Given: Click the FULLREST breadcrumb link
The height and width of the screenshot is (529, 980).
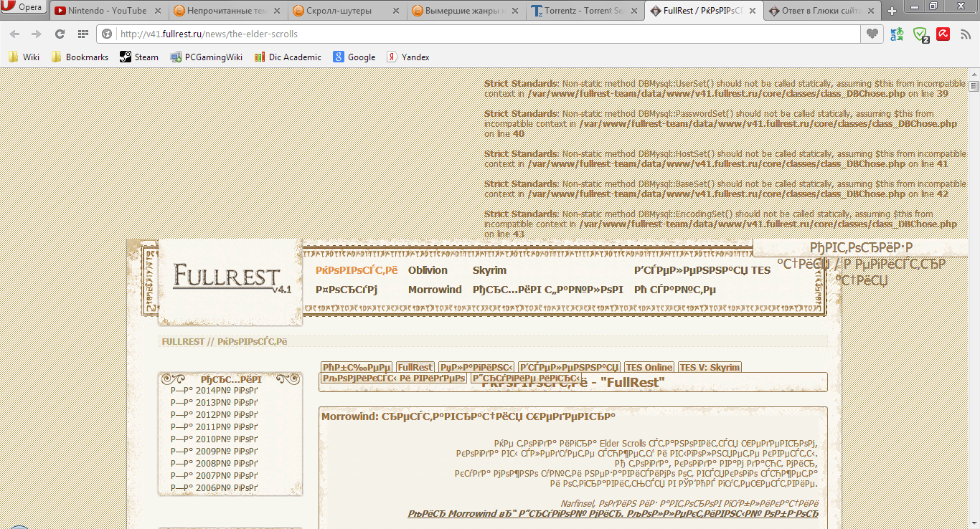Looking at the screenshot, I should (x=183, y=342).
